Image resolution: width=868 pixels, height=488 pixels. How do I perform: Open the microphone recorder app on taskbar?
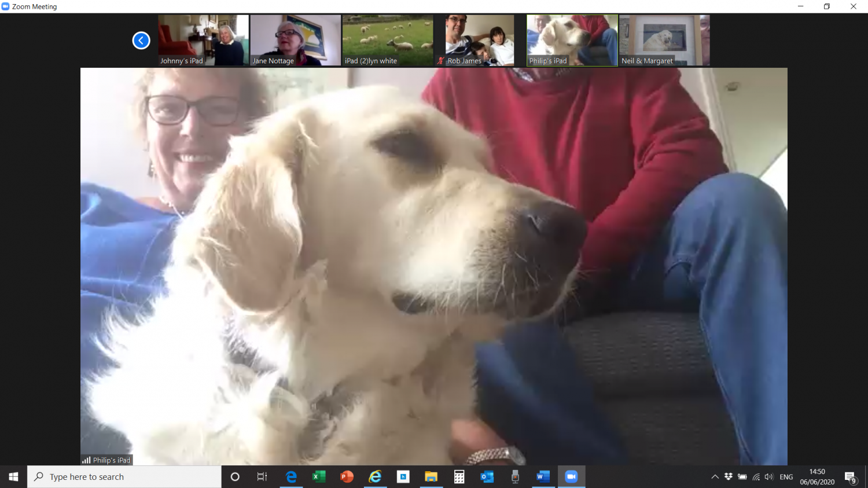pyautogui.click(x=515, y=476)
